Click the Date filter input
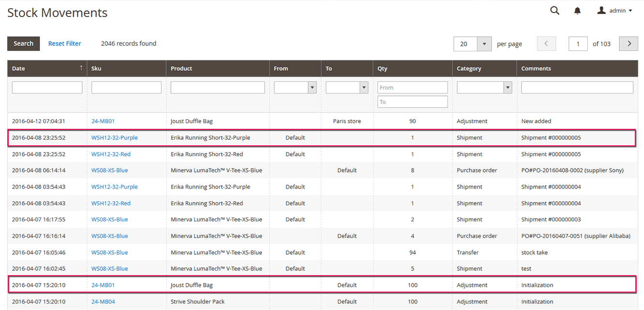The image size is (644, 310). point(47,87)
